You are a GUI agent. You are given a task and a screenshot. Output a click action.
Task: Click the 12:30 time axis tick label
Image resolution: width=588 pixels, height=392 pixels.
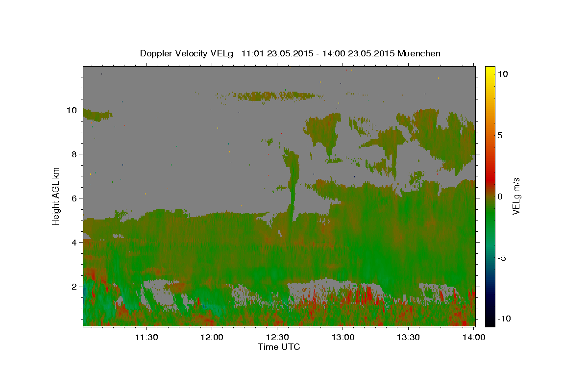(x=277, y=337)
